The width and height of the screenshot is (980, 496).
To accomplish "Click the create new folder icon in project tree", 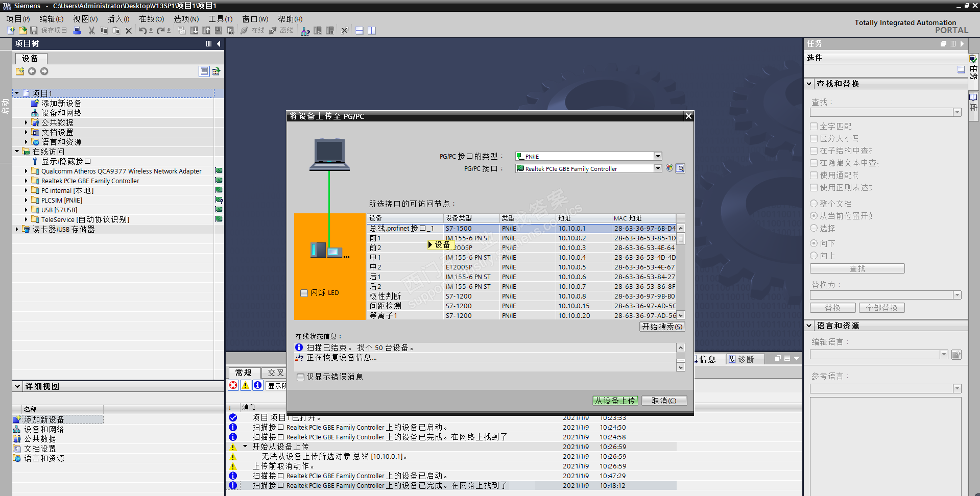I will tap(20, 71).
